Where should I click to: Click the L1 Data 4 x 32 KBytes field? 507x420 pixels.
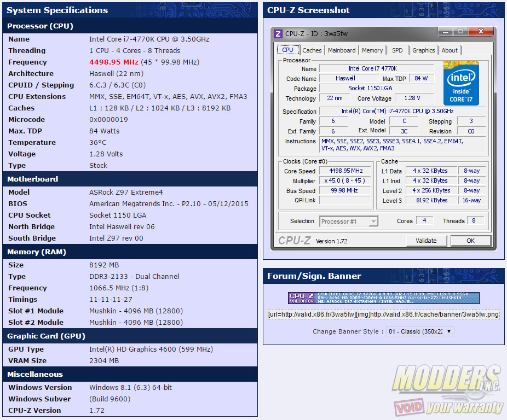coord(430,171)
